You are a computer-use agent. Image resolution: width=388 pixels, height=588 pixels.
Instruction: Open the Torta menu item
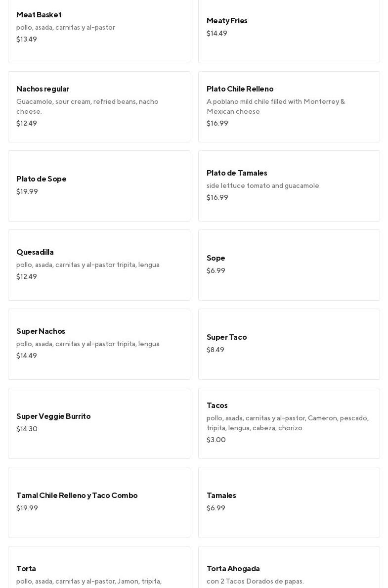99,569
